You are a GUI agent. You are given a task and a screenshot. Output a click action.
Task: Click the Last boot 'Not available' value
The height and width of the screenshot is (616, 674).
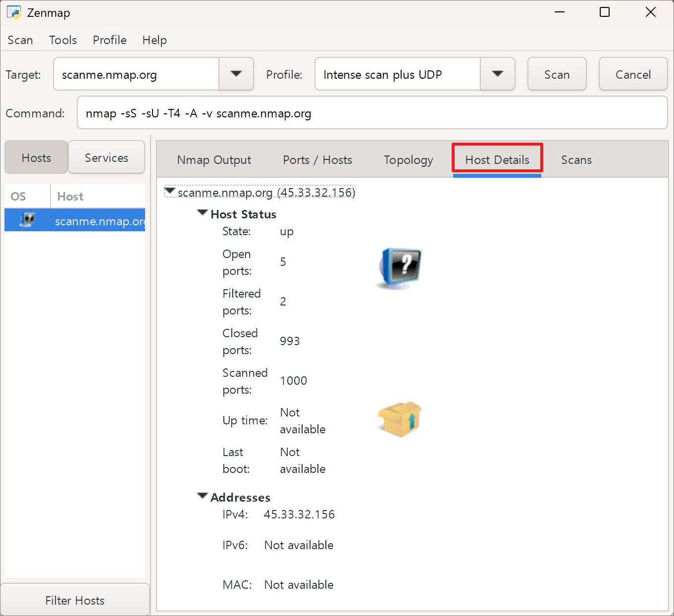pyautogui.click(x=303, y=461)
